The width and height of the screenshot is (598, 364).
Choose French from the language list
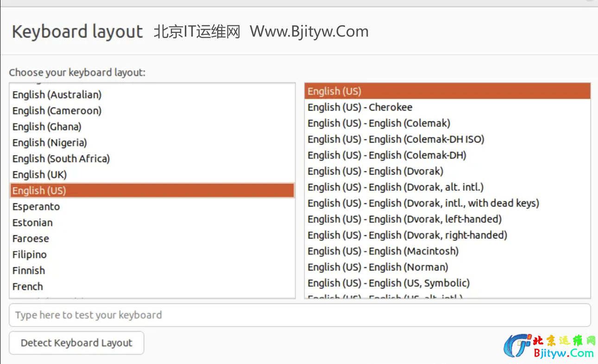click(28, 287)
